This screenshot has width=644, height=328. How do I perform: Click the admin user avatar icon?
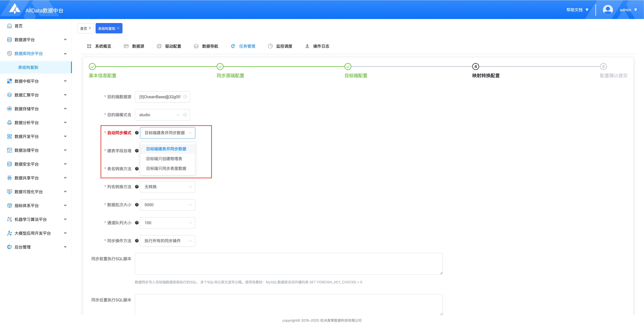click(608, 10)
